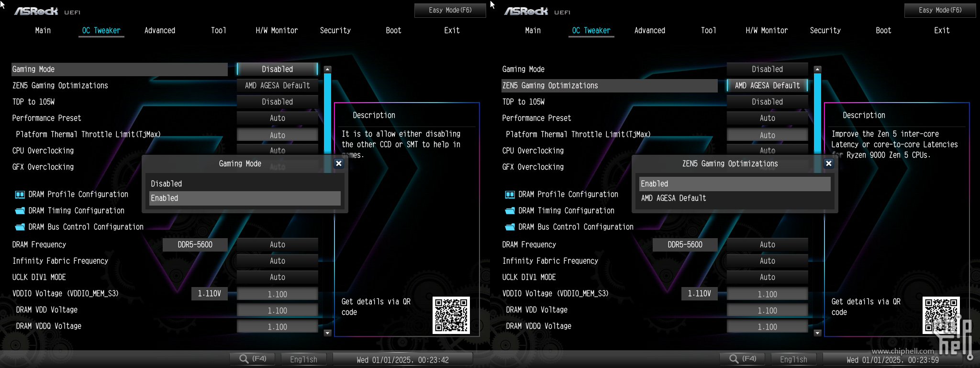
Task: Click scroll-down arrow of left screen settings list
Action: point(328,333)
